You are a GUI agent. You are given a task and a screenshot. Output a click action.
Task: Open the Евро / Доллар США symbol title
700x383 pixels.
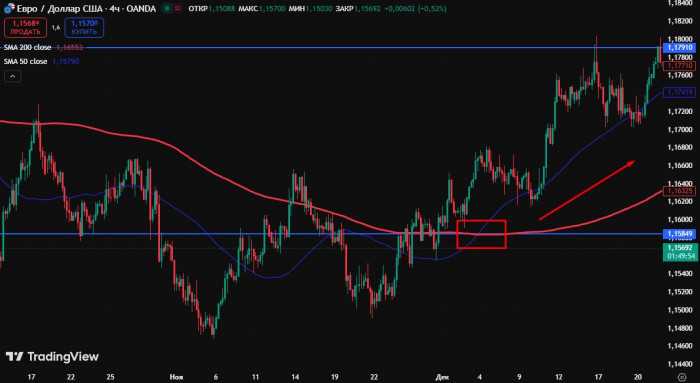pos(86,8)
